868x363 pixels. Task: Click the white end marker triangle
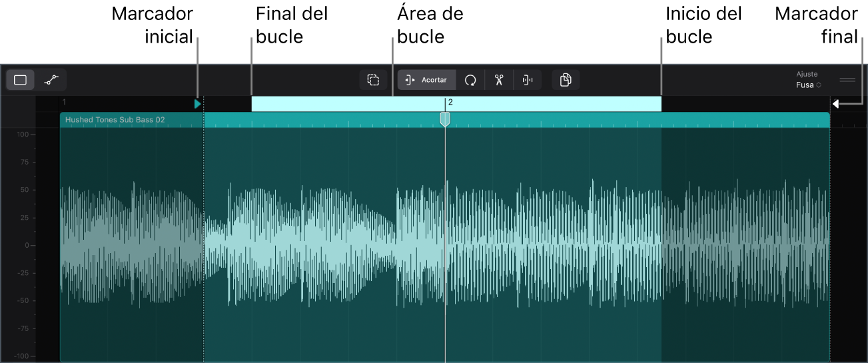[x=835, y=103]
